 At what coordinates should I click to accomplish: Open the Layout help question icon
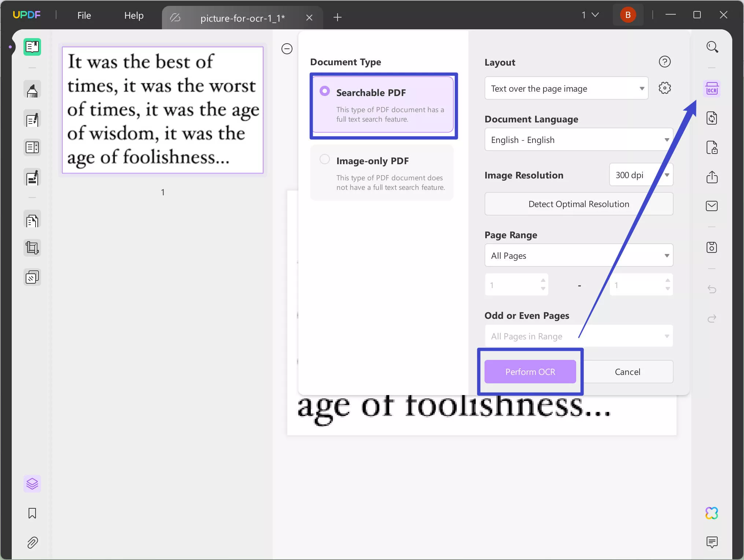664,62
